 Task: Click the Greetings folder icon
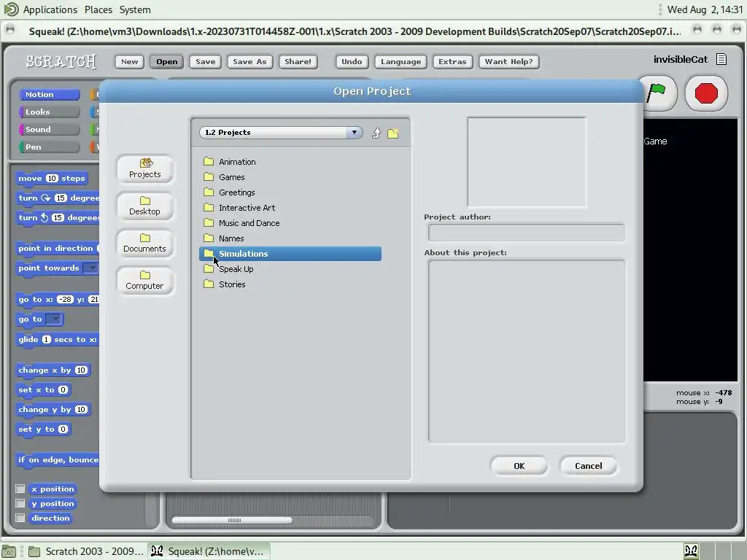[x=209, y=192]
